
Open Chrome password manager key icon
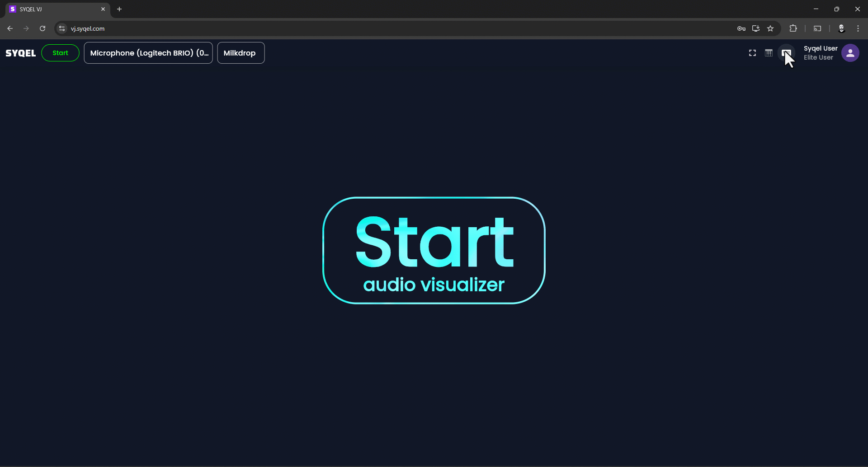tap(741, 28)
